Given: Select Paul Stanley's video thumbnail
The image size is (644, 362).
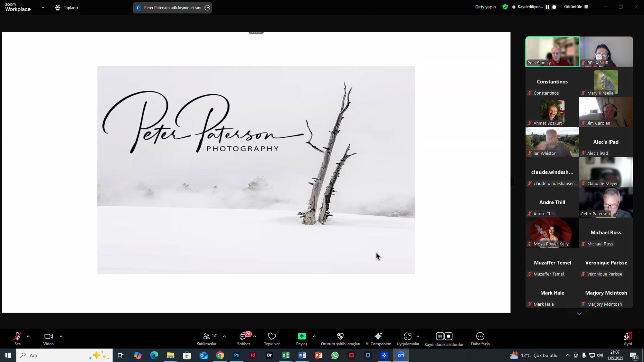Looking at the screenshot, I should click(552, 51).
